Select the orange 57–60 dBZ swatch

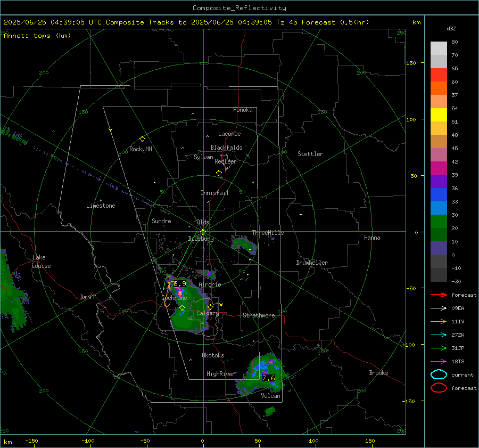click(x=439, y=88)
